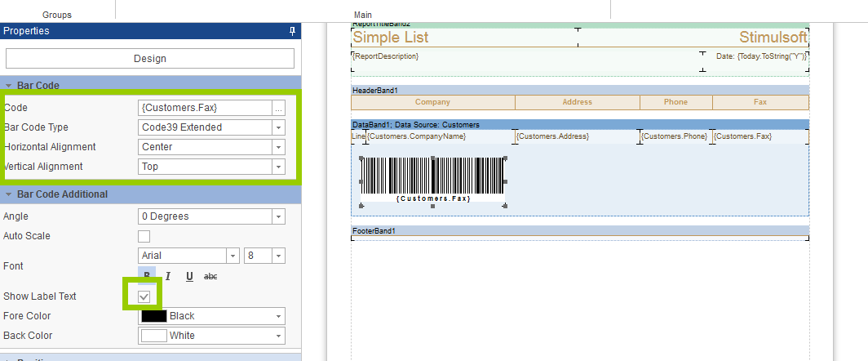Toggle Strikethrough font style
This screenshot has width=868, height=361.
(210, 275)
